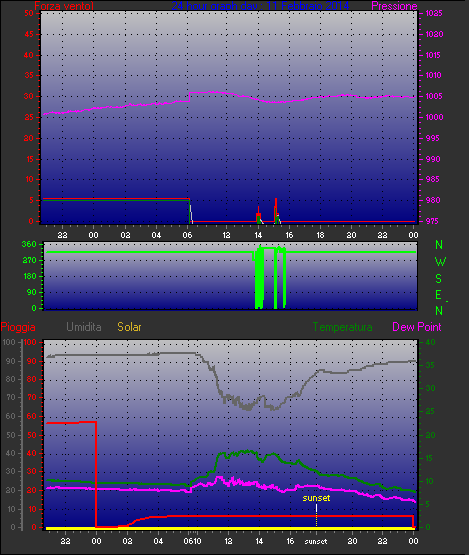The image size is (469, 555).
Task: Click the 06 hour tick on top graph
Action: (187, 235)
